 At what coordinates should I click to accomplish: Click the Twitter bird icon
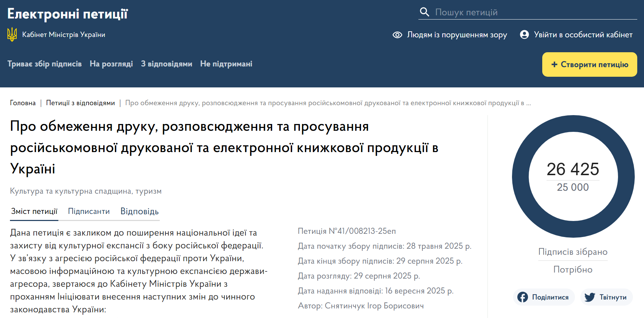pyautogui.click(x=590, y=297)
